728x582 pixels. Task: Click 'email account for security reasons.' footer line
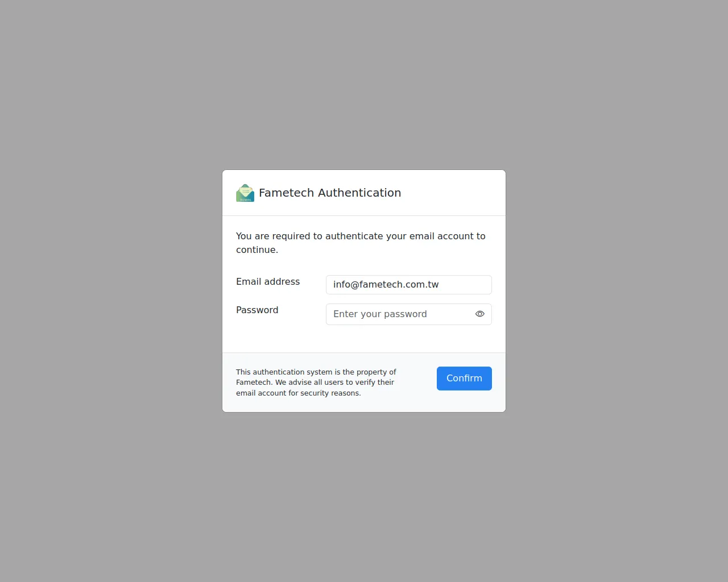pos(299,393)
